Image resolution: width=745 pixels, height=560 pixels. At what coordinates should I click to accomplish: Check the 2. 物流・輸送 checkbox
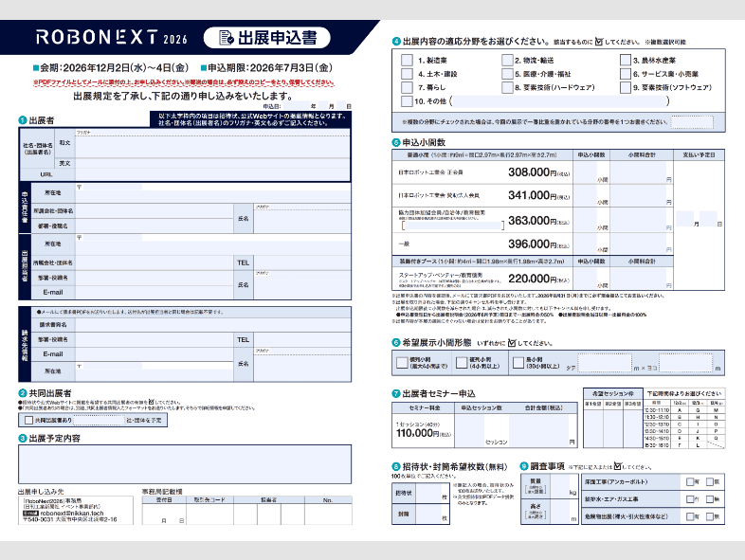(506, 60)
